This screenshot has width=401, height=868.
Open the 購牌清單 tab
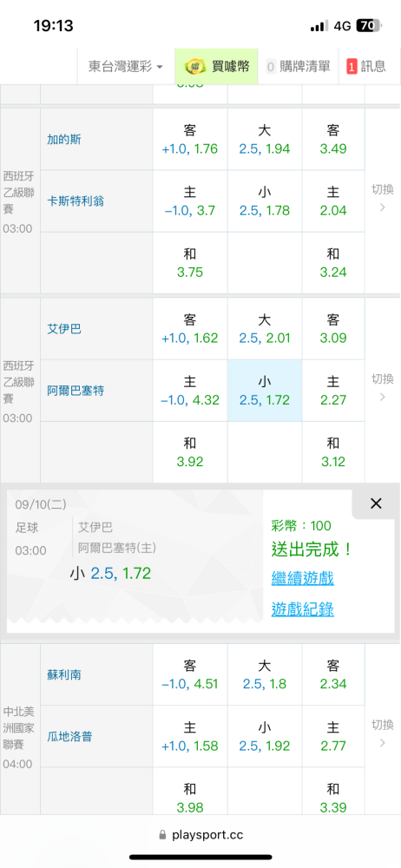coord(299,67)
